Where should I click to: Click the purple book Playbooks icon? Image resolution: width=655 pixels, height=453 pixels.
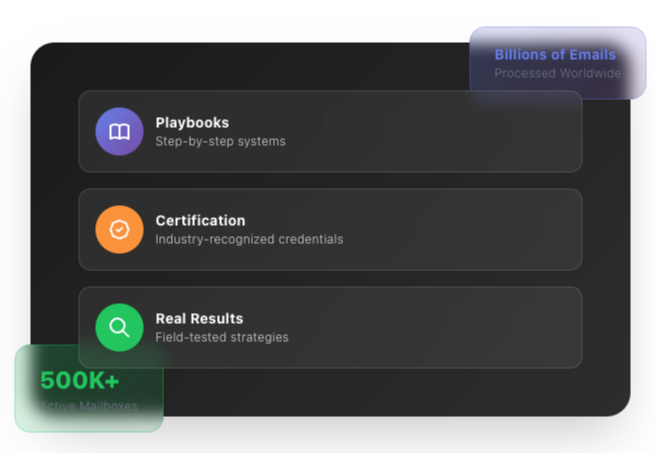click(119, 132)
